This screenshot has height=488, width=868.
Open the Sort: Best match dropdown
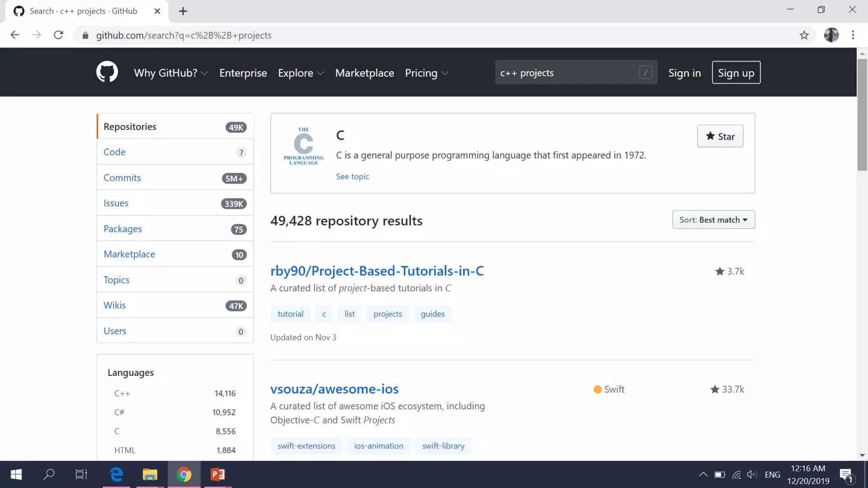(713, 220)
